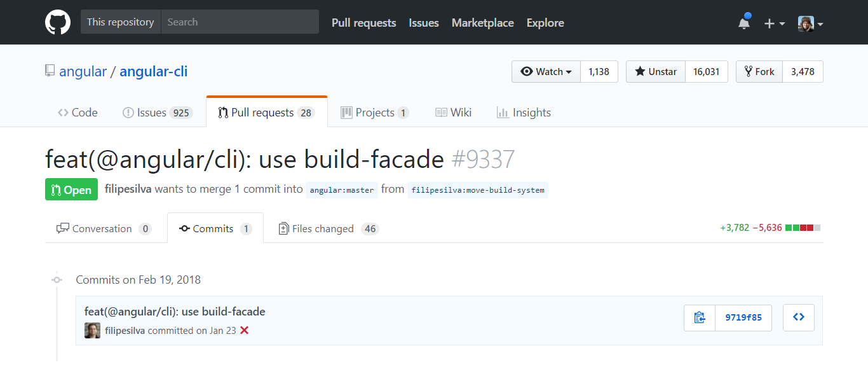
Task: Open commit hash 9719f85
Action: coord(743,317)
